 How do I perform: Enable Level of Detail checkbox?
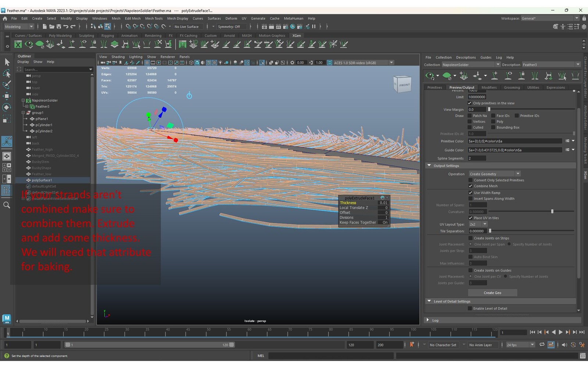coord(470,308)
